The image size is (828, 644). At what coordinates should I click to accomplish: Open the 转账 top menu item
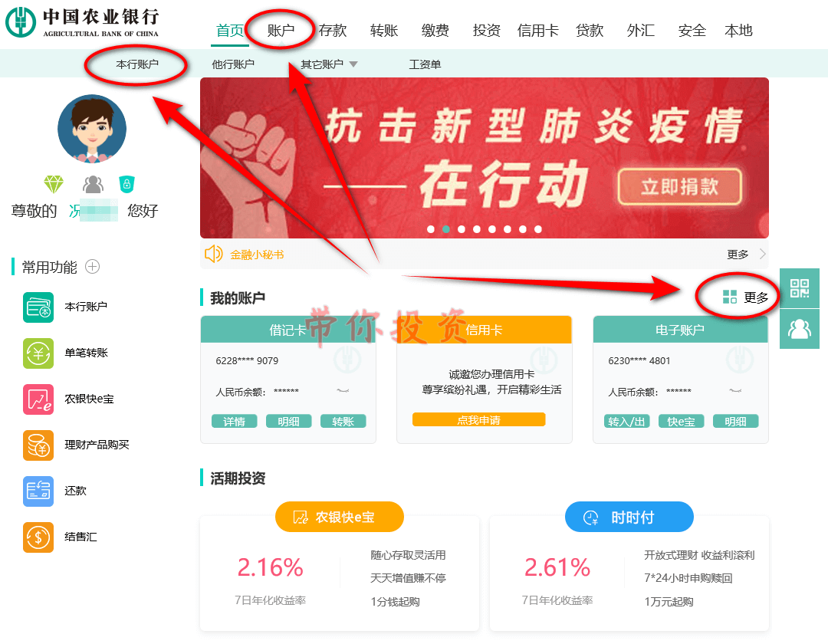(x=384, y=31)
